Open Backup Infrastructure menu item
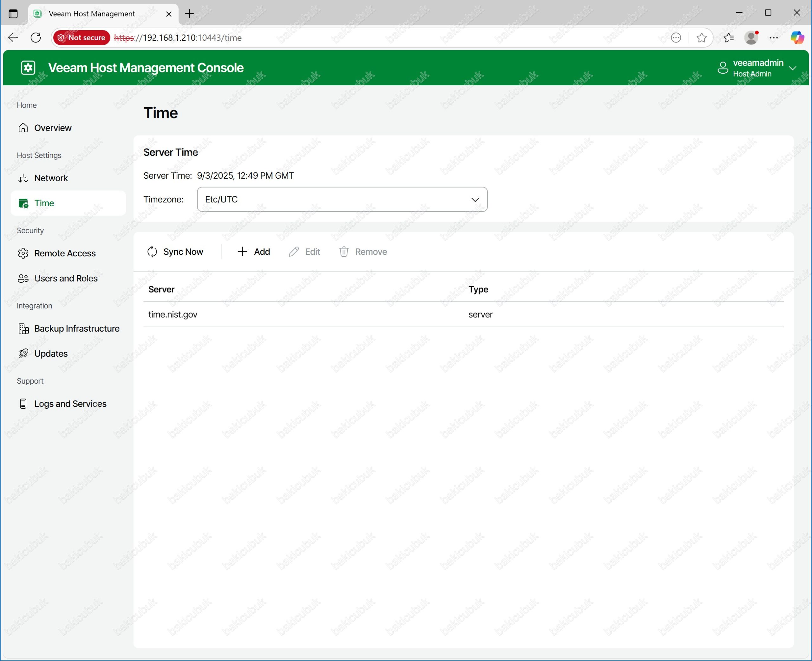 click(x=68, y=329)
